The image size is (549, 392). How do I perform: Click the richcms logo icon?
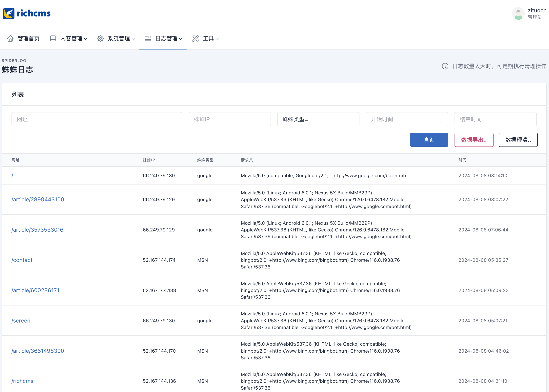[x=9, y=13]
